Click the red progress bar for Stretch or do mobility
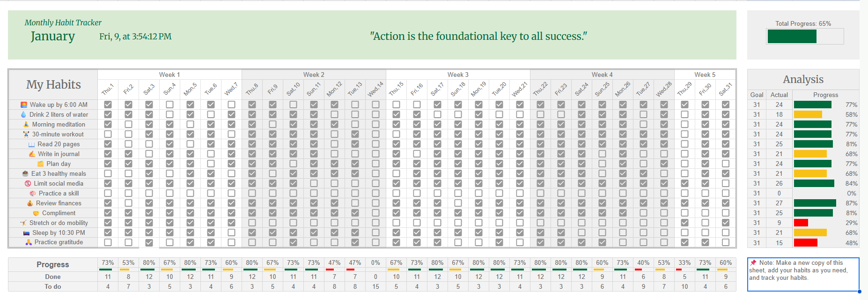Viewport: 868px width, 300px height. pyautogui.click(x=801, y=223)
